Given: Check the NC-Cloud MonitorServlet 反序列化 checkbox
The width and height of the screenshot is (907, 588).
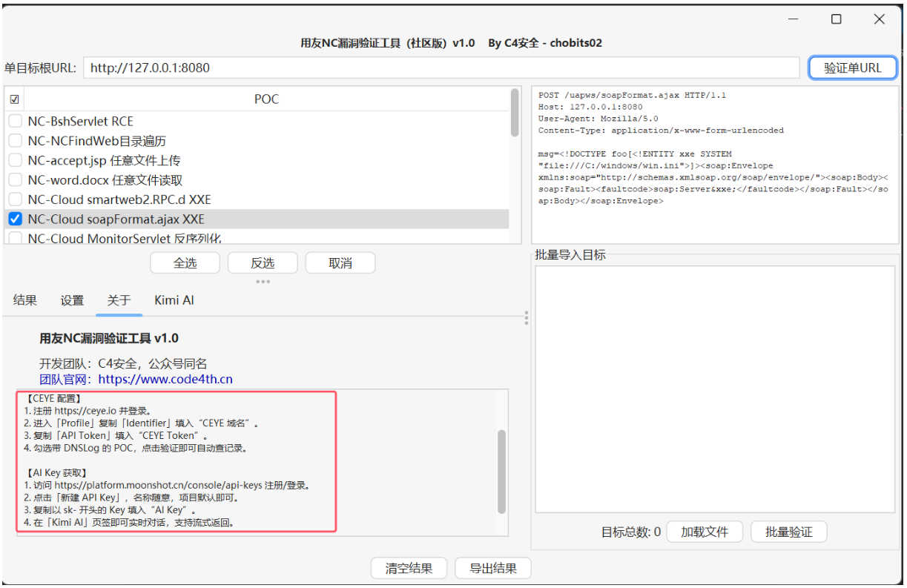Looking at the screenshot, I should pyautogui.click(x=15, y=238).
